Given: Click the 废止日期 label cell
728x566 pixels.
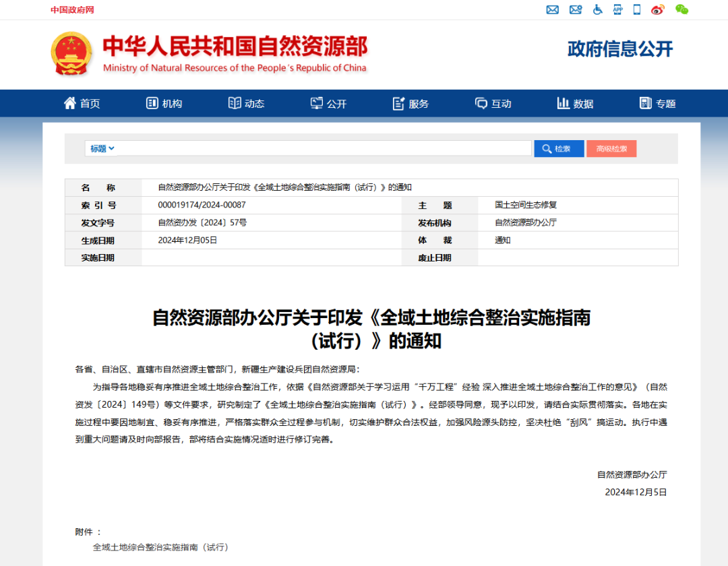Looking at the screenshot, I should 439,257.
